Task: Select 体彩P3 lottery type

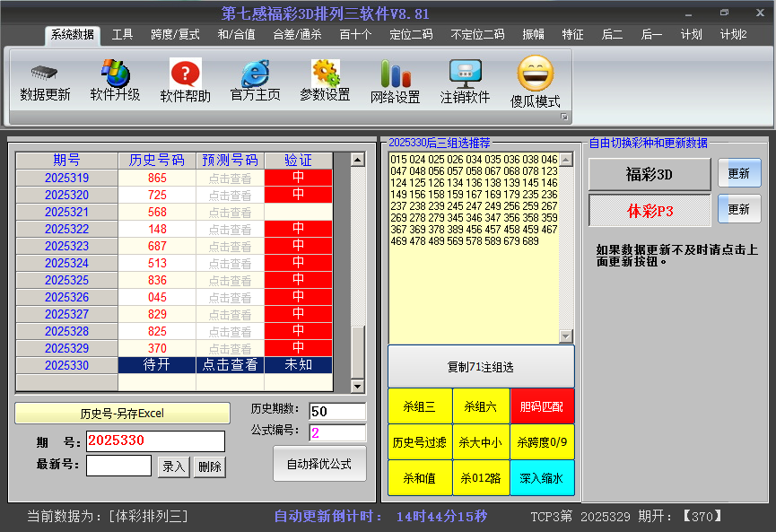Action: pos(649,210)
